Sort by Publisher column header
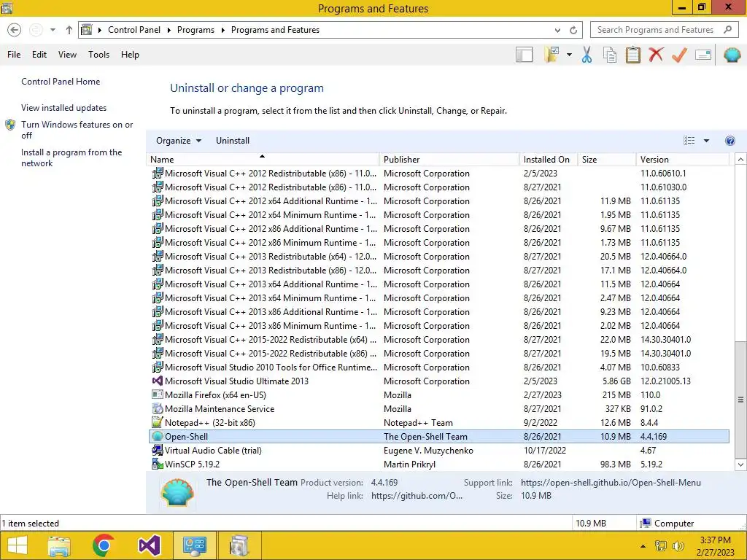 pyautogui.click(x=449, y=159)
